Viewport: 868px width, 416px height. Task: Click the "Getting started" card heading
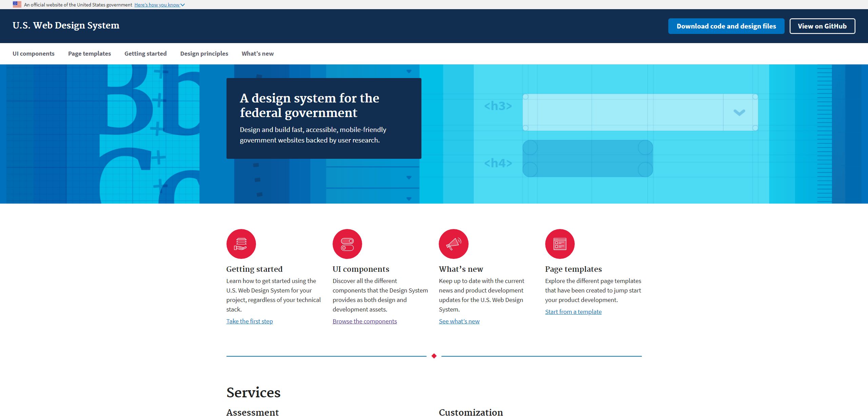click(x=254, y=269)
